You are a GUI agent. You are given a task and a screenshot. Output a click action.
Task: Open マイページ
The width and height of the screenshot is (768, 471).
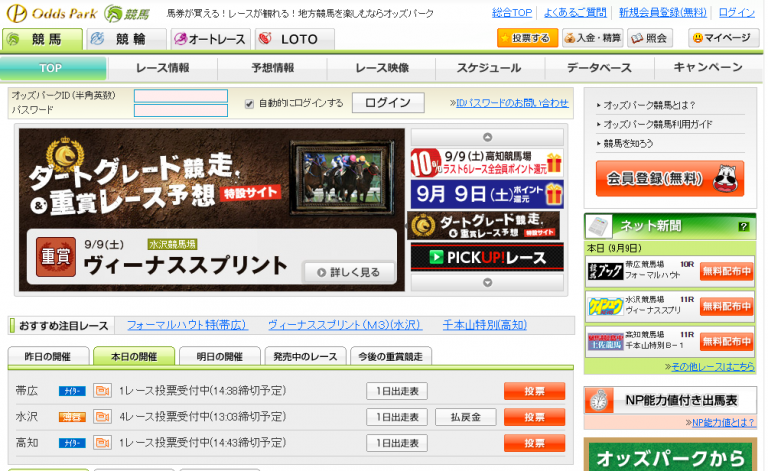[723, 38]
